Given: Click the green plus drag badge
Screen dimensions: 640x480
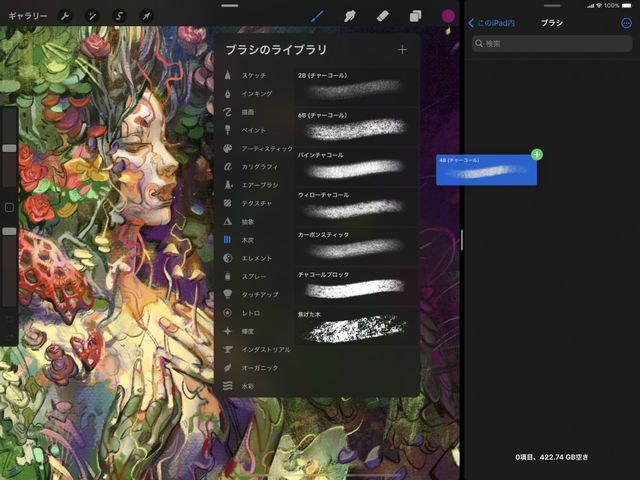Looking at the screenshot, I should [537, 155].
